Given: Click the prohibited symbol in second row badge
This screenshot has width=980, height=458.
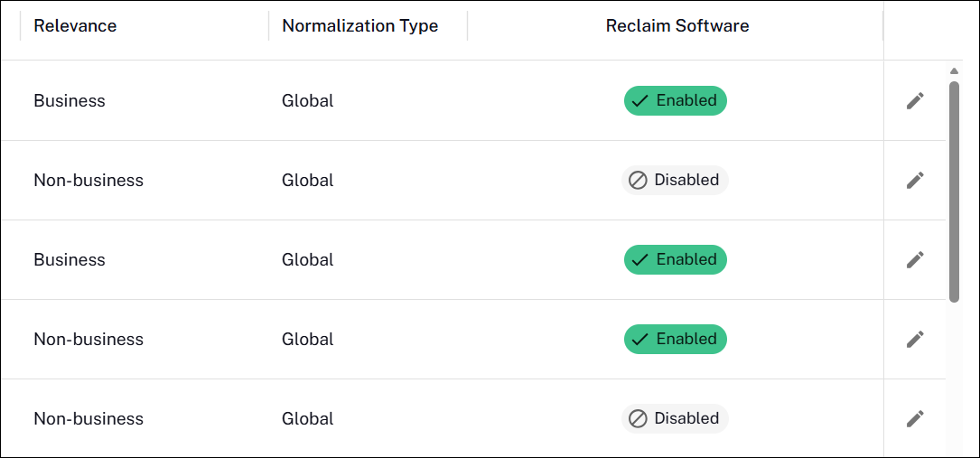Looking at the screenshot, I should [x=638, y=181].
